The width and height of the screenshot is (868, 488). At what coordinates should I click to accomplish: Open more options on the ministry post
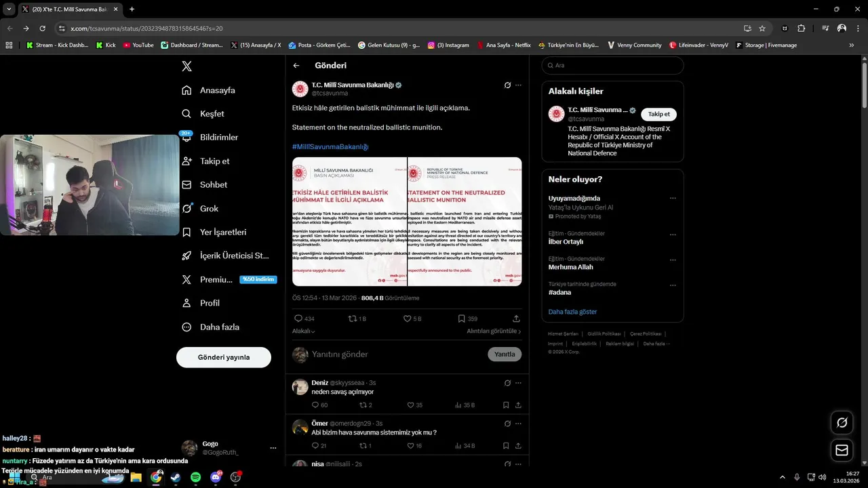[518, 85]
